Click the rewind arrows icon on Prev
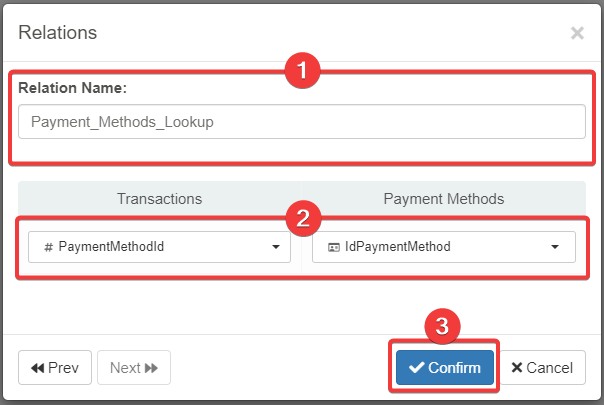 38,368
